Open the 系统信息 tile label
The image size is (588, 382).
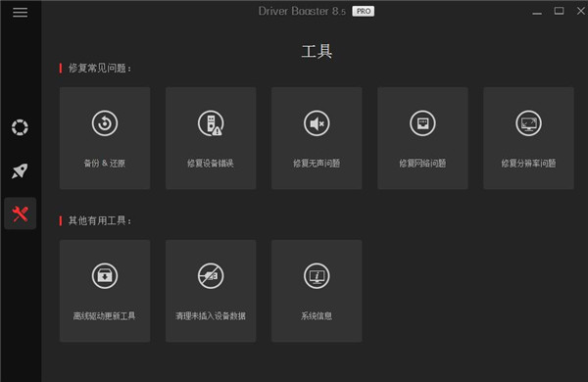317,316
